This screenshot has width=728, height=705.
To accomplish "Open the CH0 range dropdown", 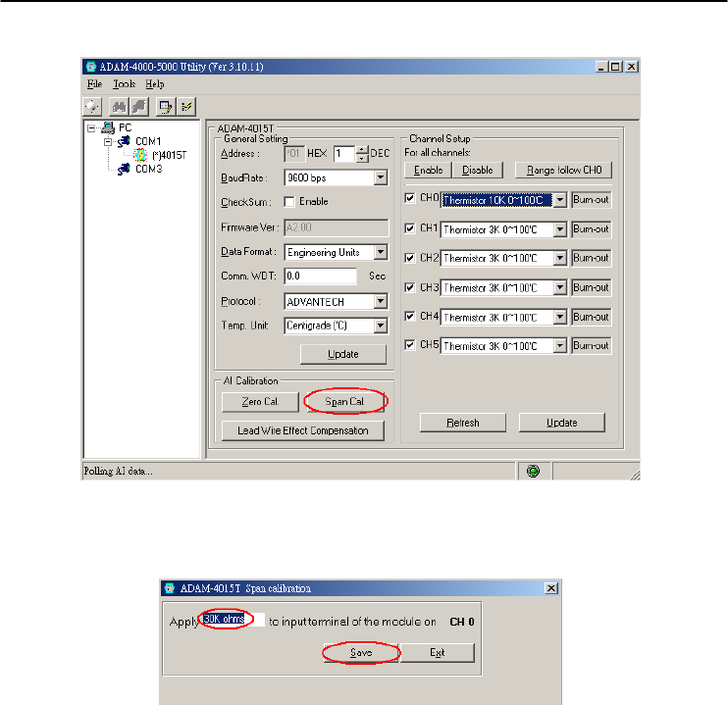I will coord(560,200).
